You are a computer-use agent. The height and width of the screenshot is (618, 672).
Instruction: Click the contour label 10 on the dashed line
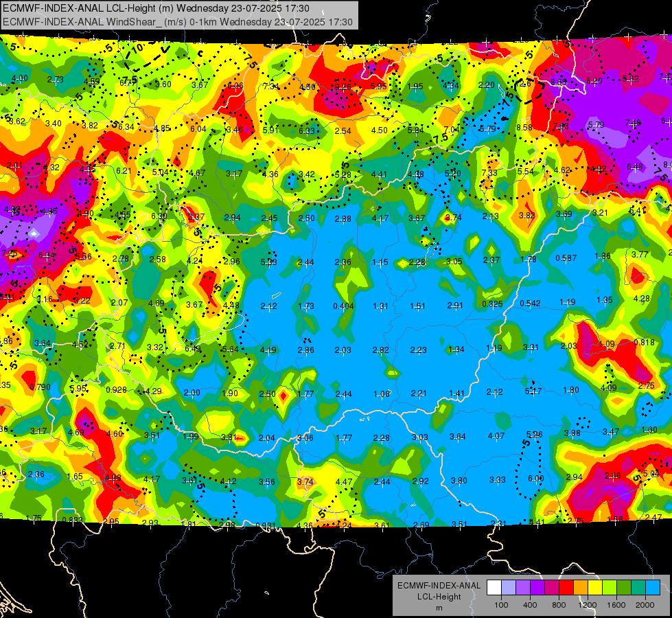point(137,49)
